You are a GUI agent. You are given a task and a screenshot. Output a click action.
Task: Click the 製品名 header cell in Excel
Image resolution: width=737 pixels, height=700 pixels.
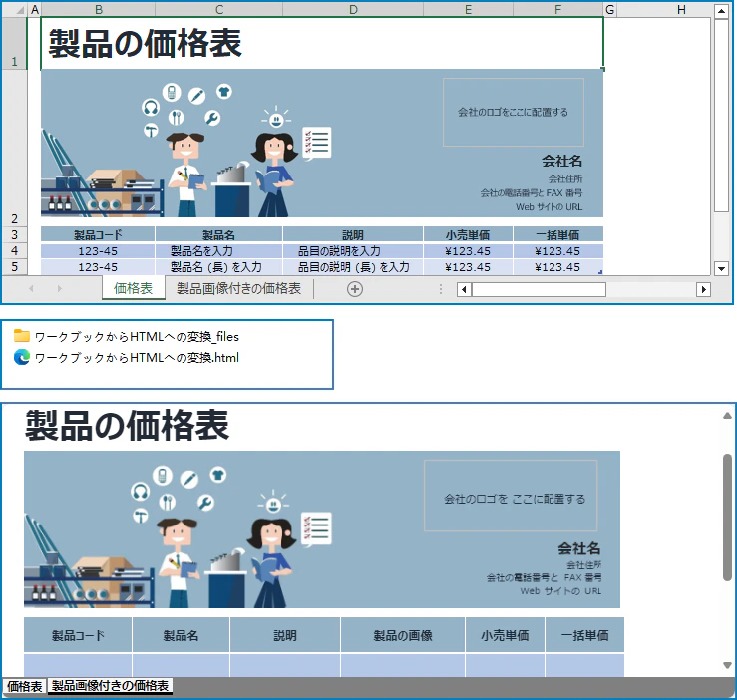click(219, 234)
